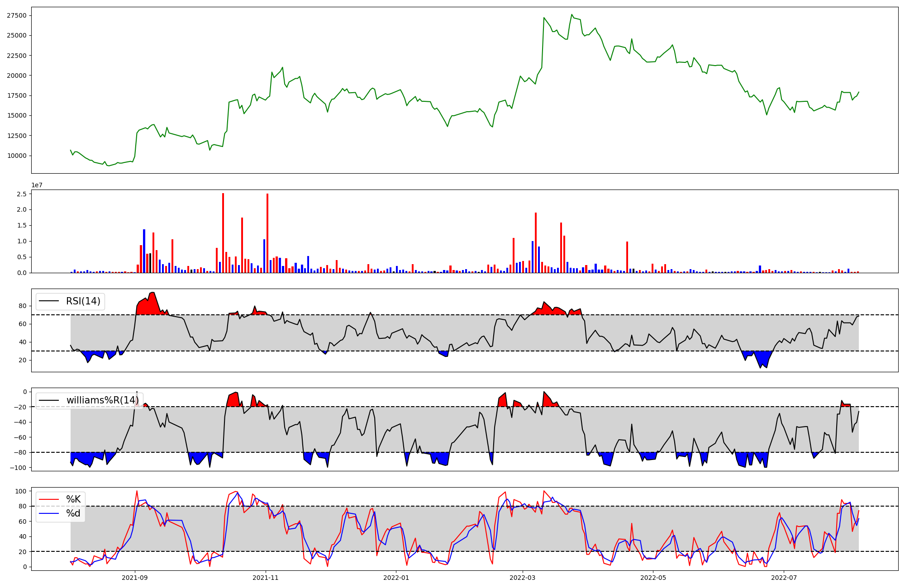Click the 27500 price axis tick label

pos(16,15)
